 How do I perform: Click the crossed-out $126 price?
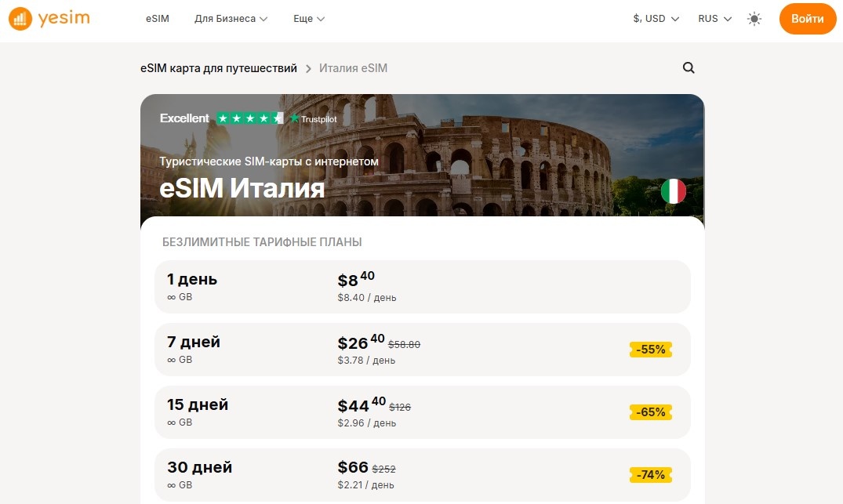pyautogui.click(x=400, y=408)
